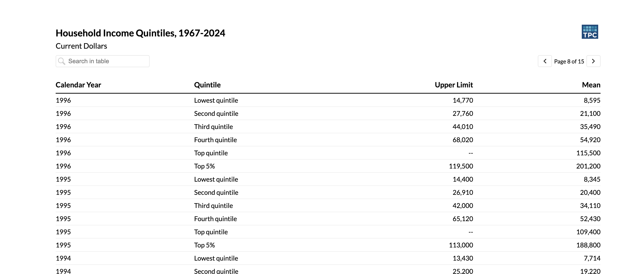Image resolution: width=644 pixels, height=274 pixels.
Task: Sort by Calendar Year column header
Action: (78, 85)
